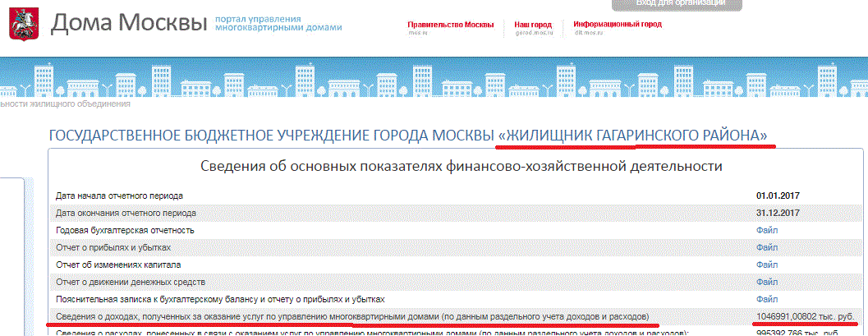The image size is (868, 336).
Task: Open the Дома Москвы site title
Action: tap(128, 23)
